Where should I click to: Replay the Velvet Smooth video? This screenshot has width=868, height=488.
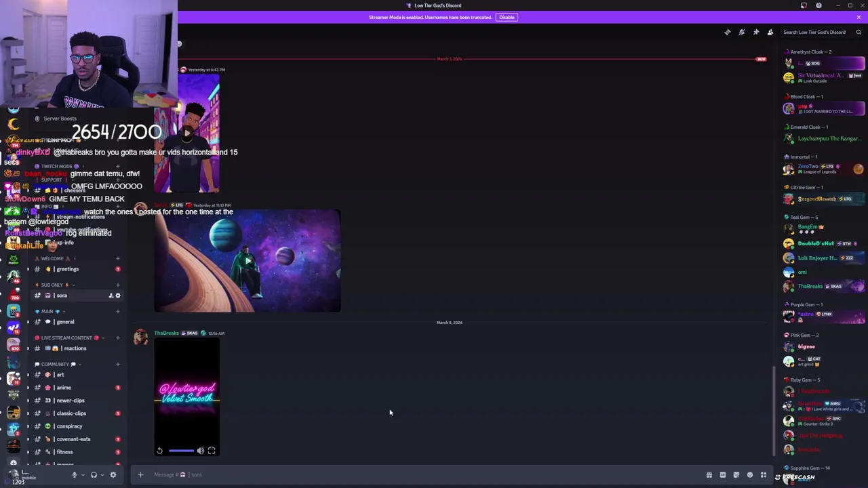click(159, 451)
